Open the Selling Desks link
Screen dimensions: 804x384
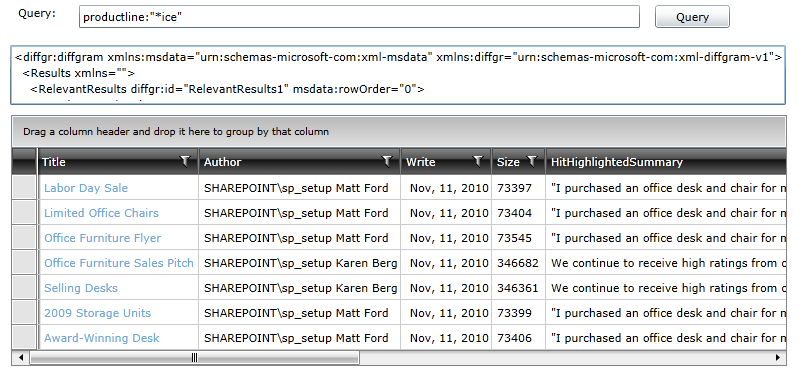[x=81, y=288]
